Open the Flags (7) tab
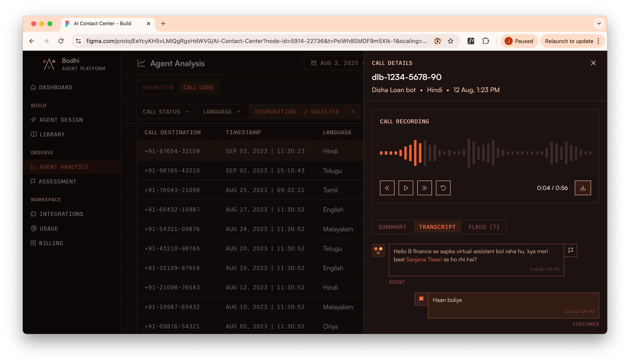 (484, 227)
